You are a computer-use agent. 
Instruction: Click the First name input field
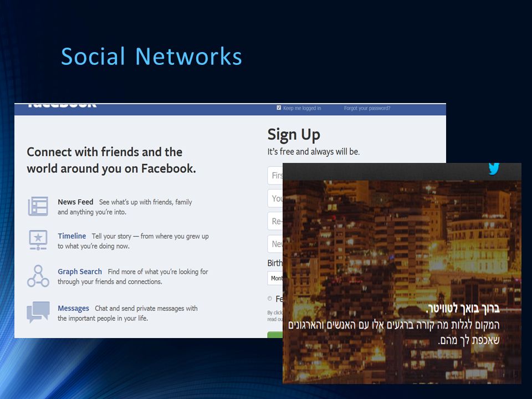click(275, 176)
